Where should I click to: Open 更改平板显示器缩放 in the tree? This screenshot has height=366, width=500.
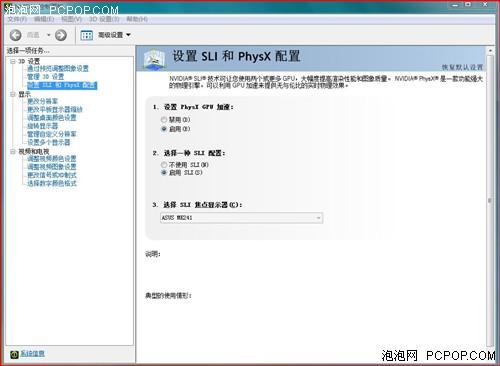55,109
